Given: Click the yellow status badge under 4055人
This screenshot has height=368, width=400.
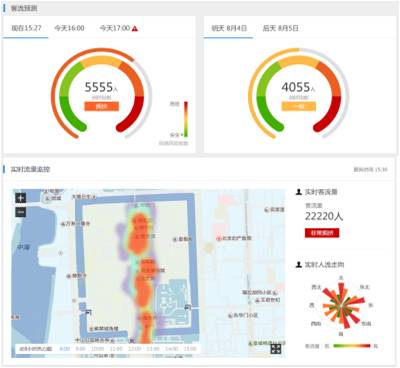Looking at the screenshot, I should coord(299,106).
